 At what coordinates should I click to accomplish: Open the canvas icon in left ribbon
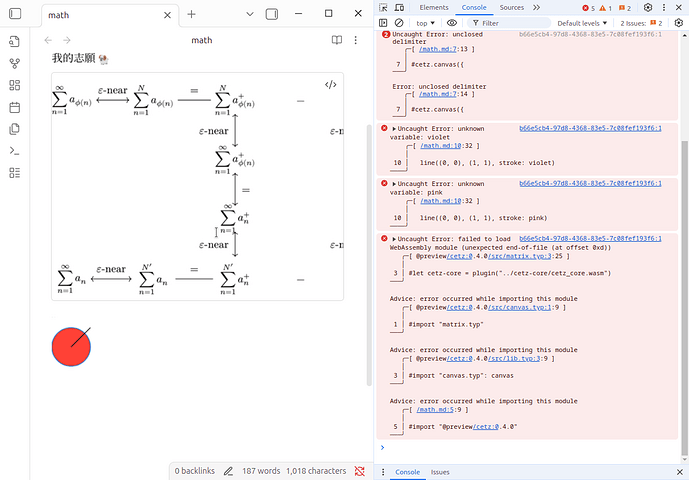pyautogui.click(x=14, y=85)
